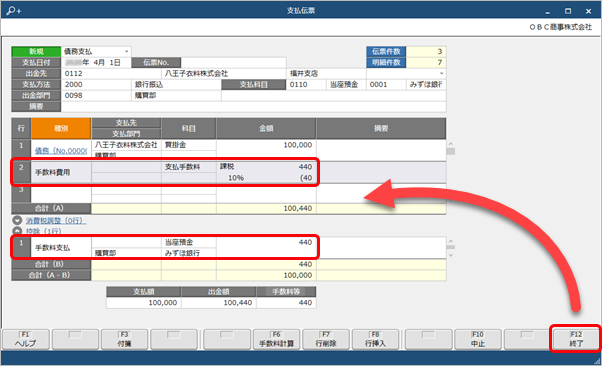Click the 消費税調整 (0行) link

(x=56, y=220)
